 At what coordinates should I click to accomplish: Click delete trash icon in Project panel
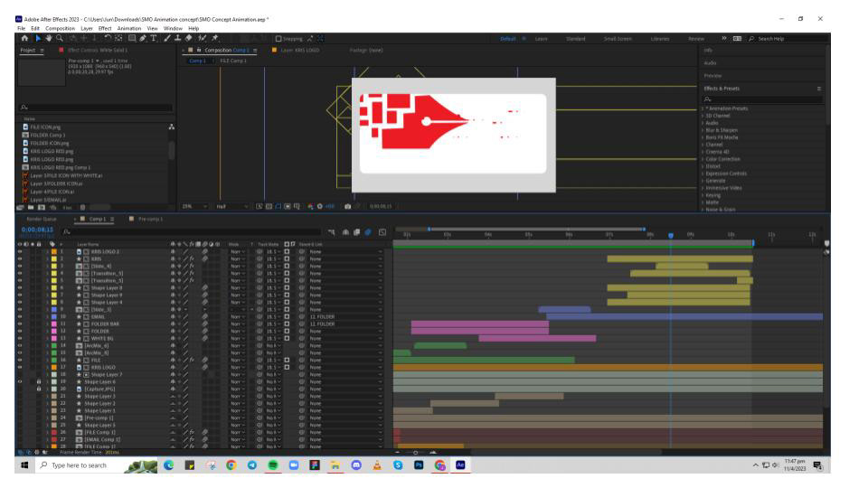pyautogui.click(x=82, y=208)
